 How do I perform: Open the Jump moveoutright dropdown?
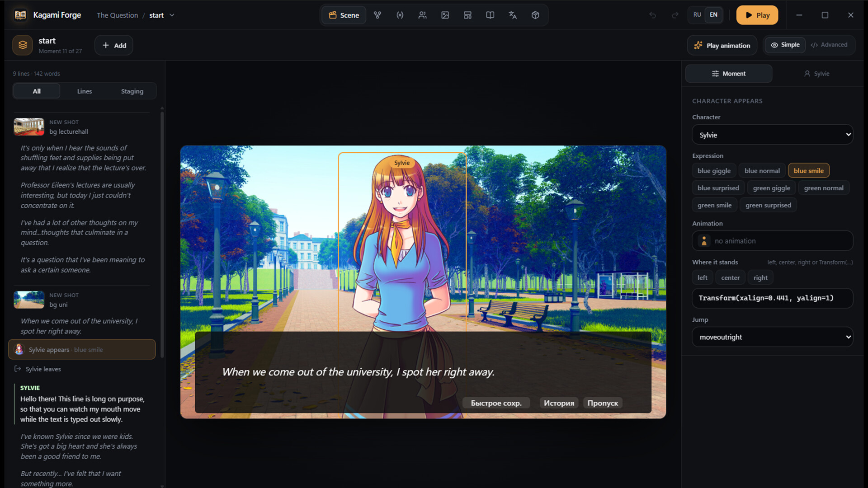pyautogui.click(x=772, y=337)
